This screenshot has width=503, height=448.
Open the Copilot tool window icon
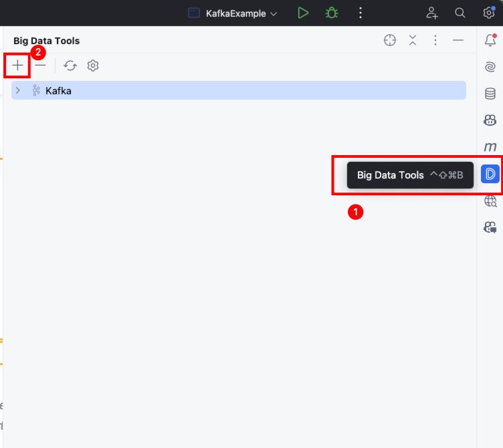pos(490,120)
